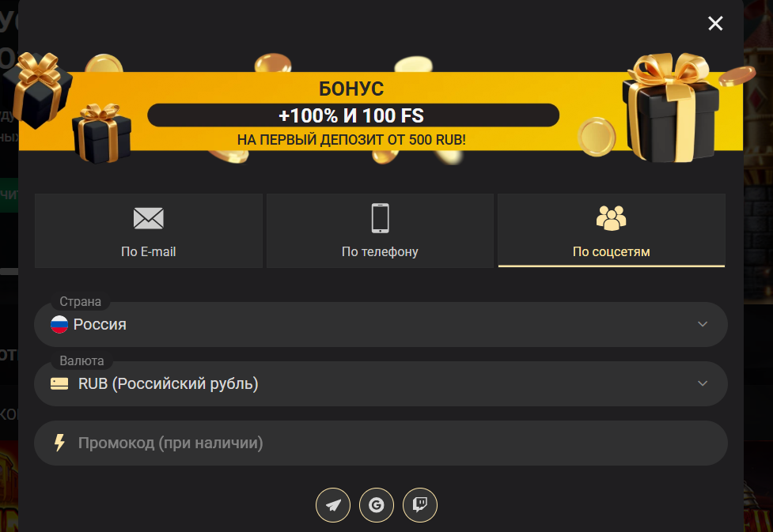The height and width of the screenshot is (532, 773).
Task: Click the Russian flag icon next to Россия
Action: [59, 324]
